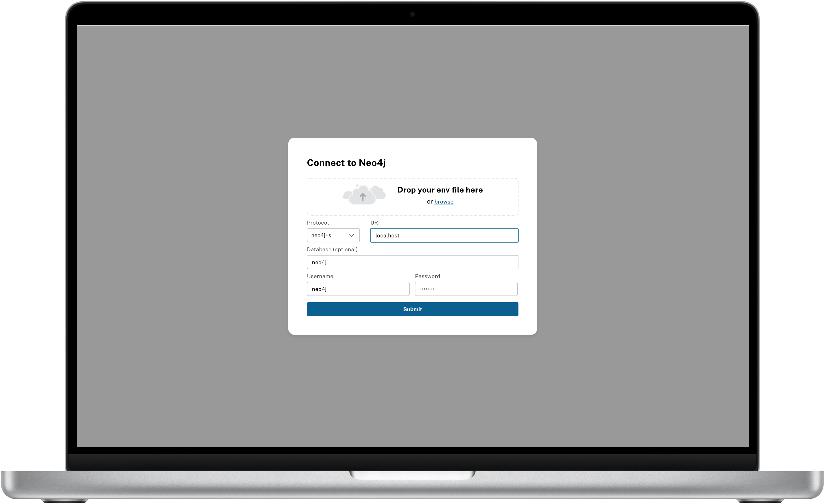Focus the Database (optional) input field

click(x=412, y=262)
